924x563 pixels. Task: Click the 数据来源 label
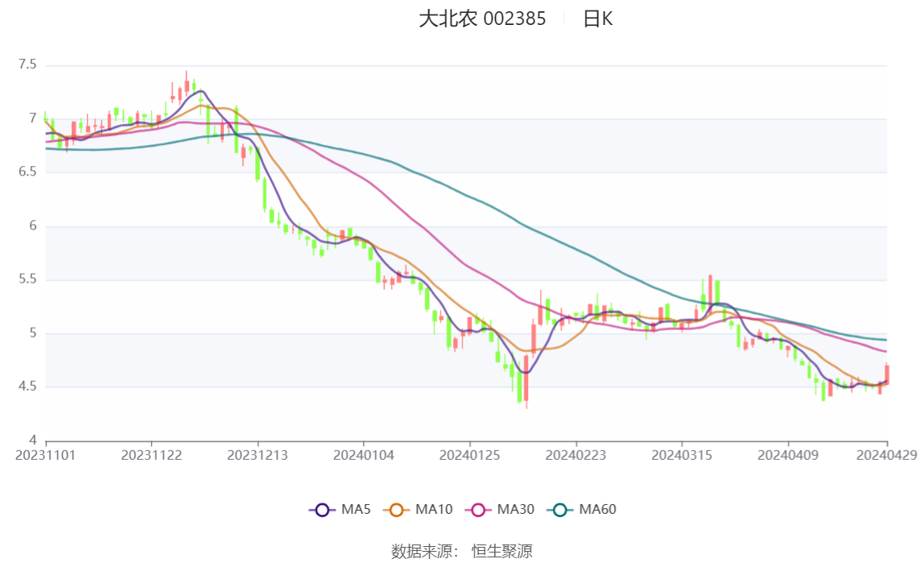(x=422, y=551)
